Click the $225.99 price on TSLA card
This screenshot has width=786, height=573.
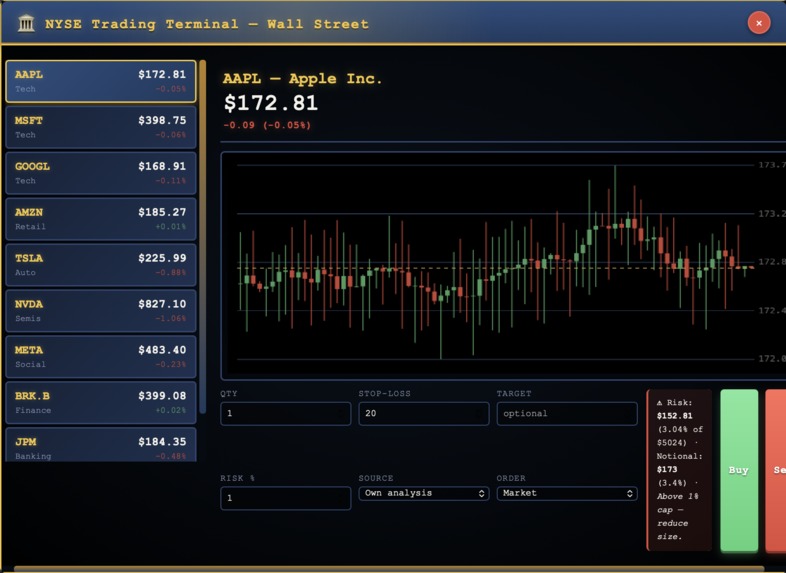point(162,258)
